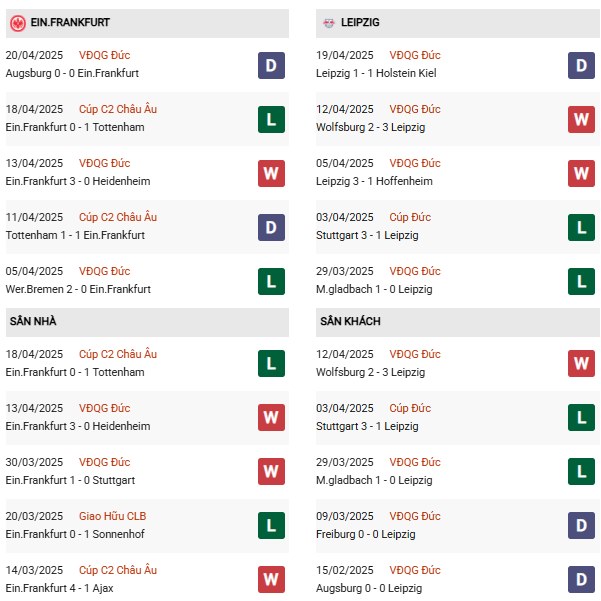Click the D badge for Freiburg 0-0 Leipzig
Image resolution: width=601 pixels, height=601 pixels.
coord(582,527)
